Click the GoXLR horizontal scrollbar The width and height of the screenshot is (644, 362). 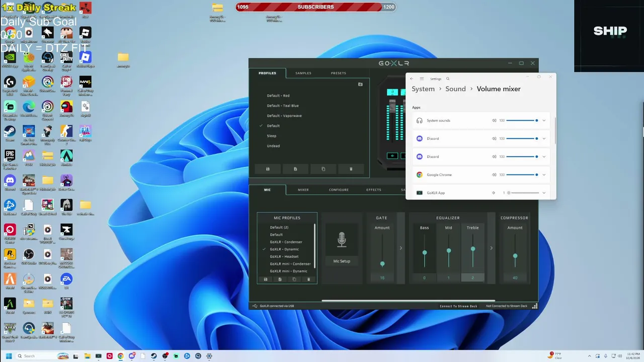tap(408, 301)
